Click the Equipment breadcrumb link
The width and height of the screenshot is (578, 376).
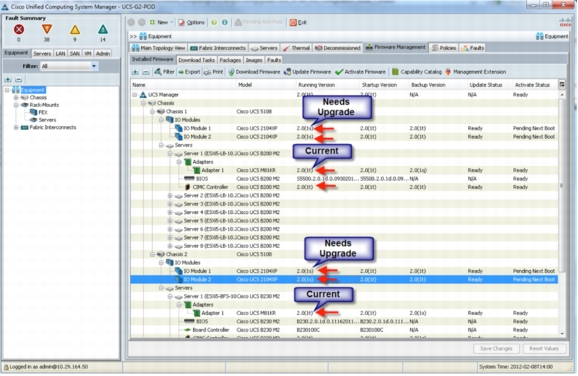click(x=156, y=36)
